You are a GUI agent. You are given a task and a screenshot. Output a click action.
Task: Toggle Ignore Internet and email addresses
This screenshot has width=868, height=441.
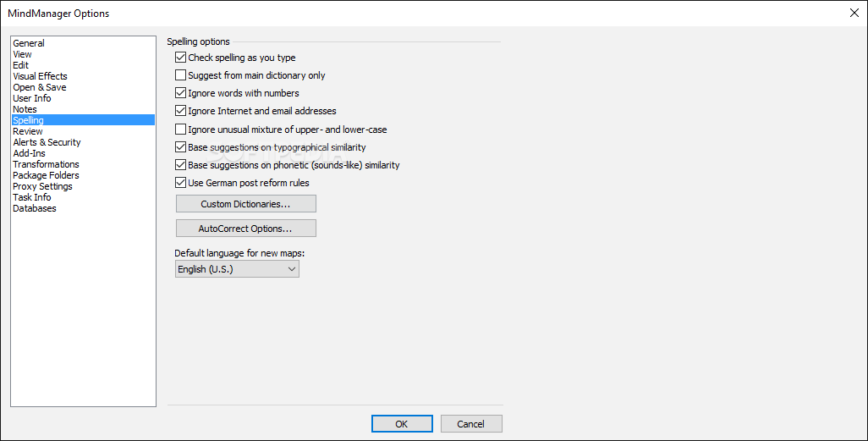180,111
